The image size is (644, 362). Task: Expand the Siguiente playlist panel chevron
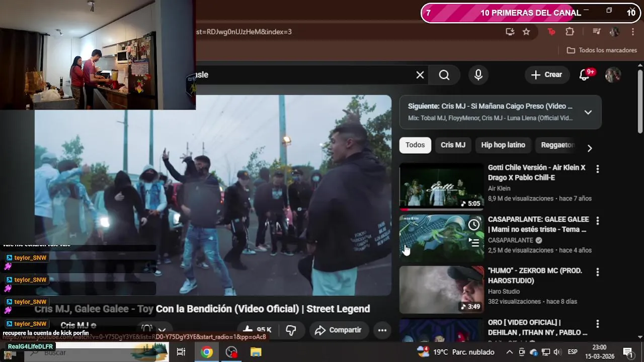[588, 113]
